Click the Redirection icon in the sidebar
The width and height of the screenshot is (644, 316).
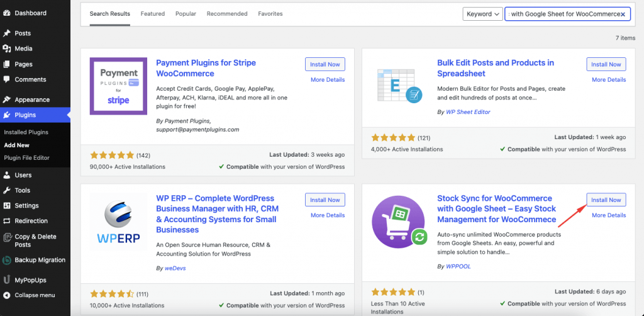tap(6, 221)
